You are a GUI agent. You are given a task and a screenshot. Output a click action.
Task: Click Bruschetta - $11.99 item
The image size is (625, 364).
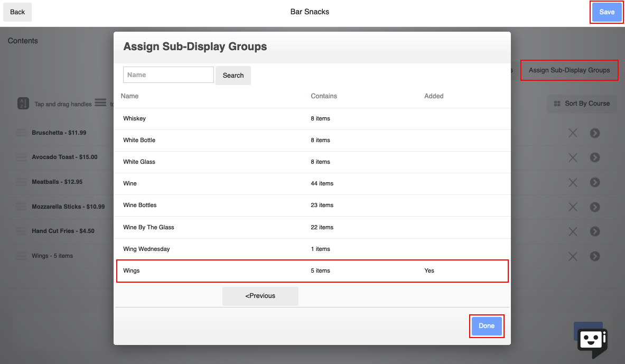59,133
